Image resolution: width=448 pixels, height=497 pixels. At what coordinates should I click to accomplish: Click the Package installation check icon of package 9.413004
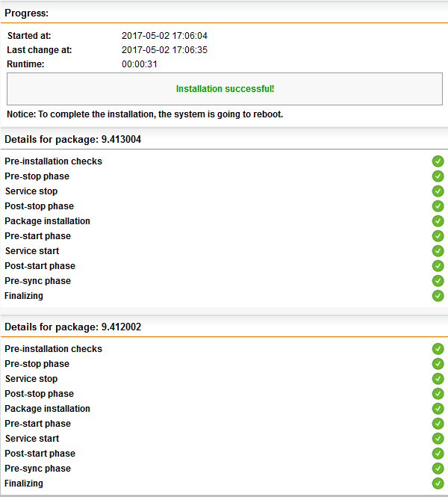point(438,221)
